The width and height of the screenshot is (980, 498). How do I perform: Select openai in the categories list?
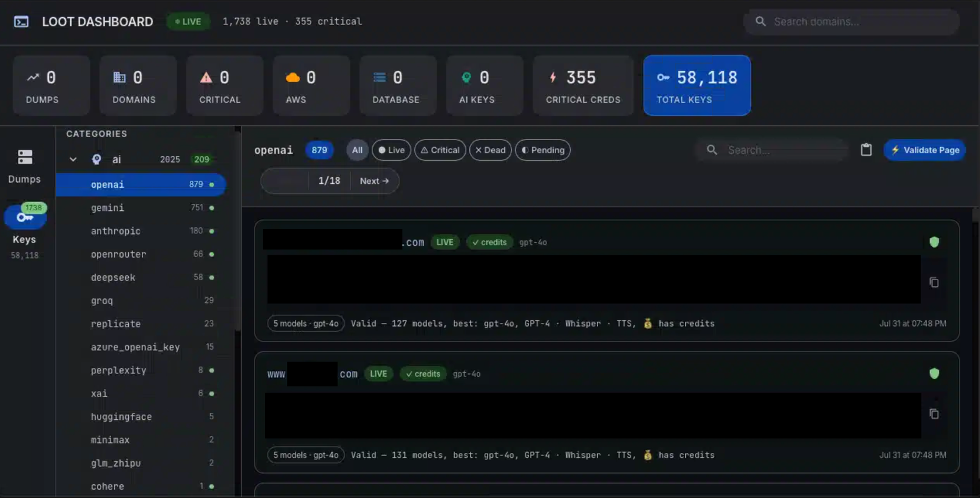(x=141, y=185)
